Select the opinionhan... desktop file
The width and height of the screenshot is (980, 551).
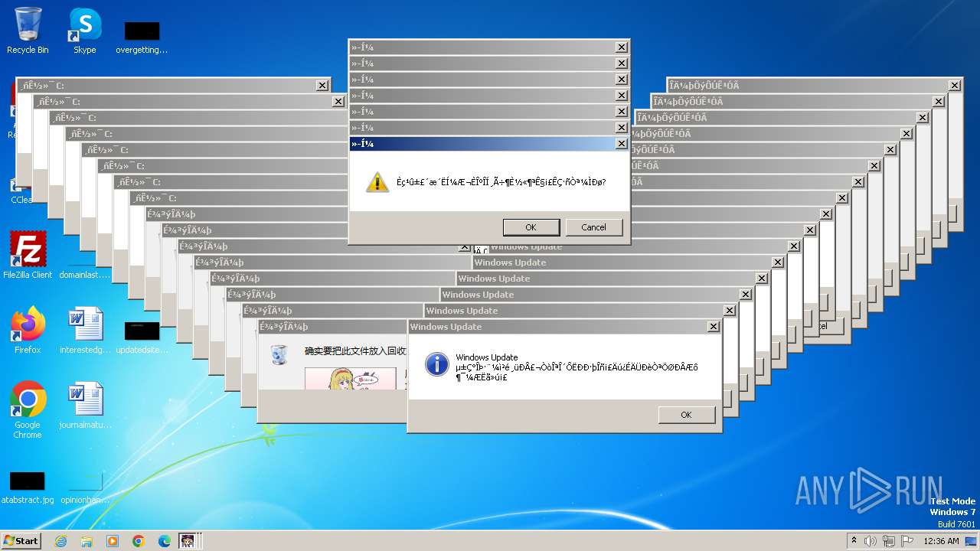click(x=85, y=487)
